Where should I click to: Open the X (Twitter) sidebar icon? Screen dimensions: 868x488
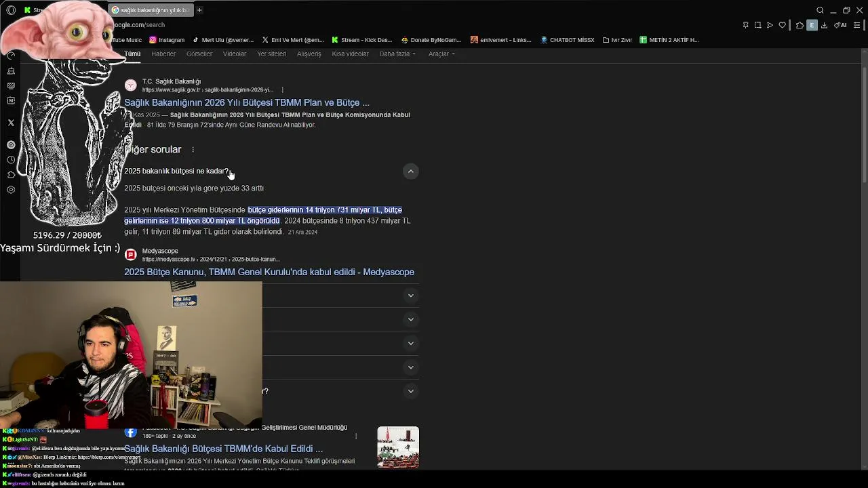click(11, 123)
